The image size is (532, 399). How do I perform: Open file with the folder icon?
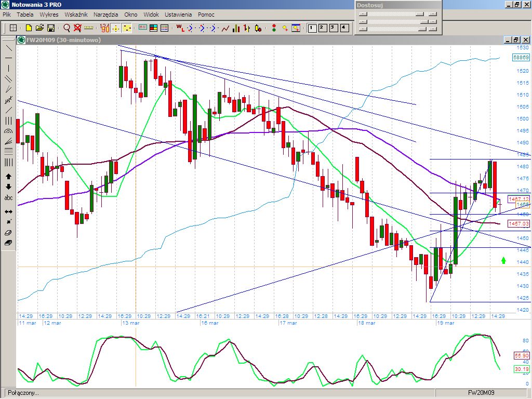39,28
